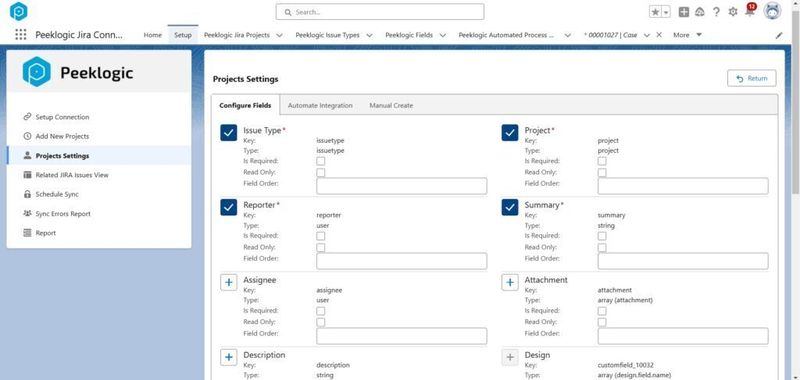Click the Report sidebar icon
The image size is (800, 380).
28,233
